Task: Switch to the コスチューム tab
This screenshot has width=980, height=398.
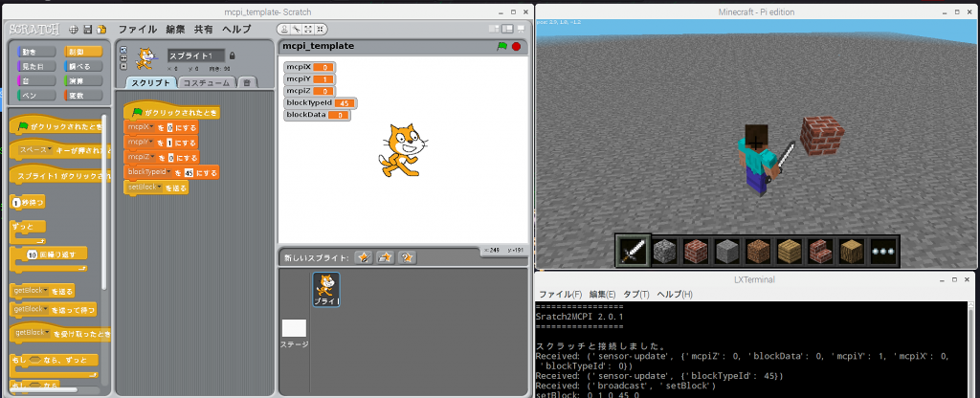Action: click(x=208, y=82)
